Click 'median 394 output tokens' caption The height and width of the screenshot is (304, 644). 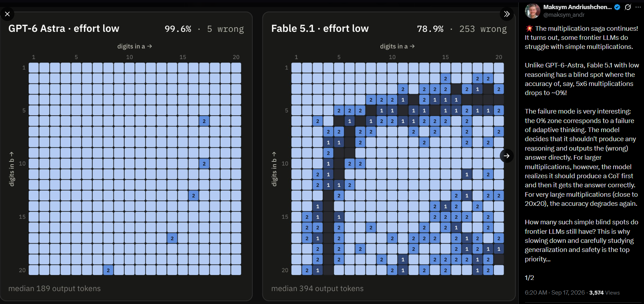click(317, 288)
